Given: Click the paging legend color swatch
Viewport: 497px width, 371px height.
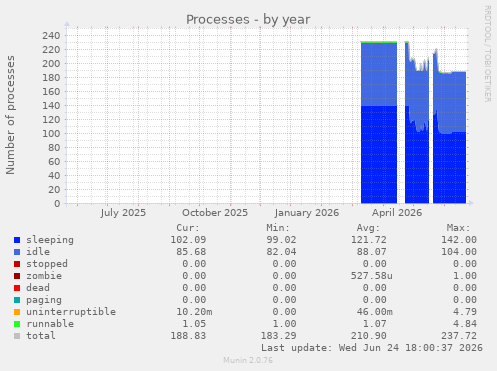Looking at the screenshot, I should tap(17, 300).
